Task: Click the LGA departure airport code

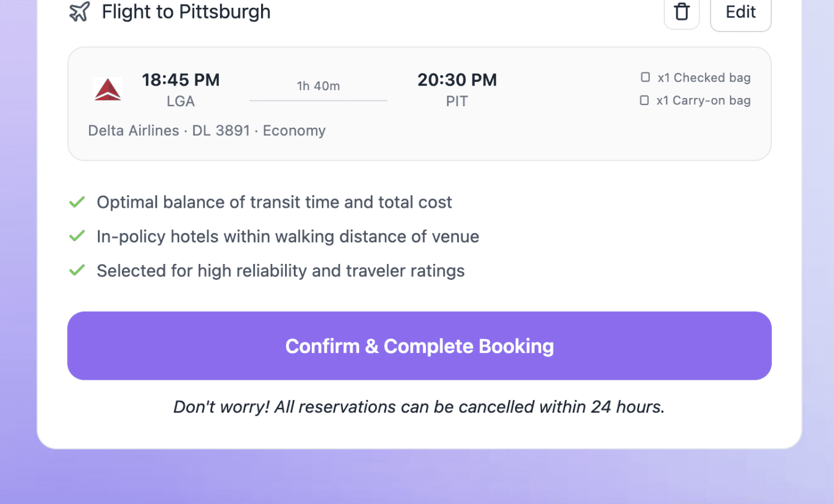Action: tap(180, 102)
